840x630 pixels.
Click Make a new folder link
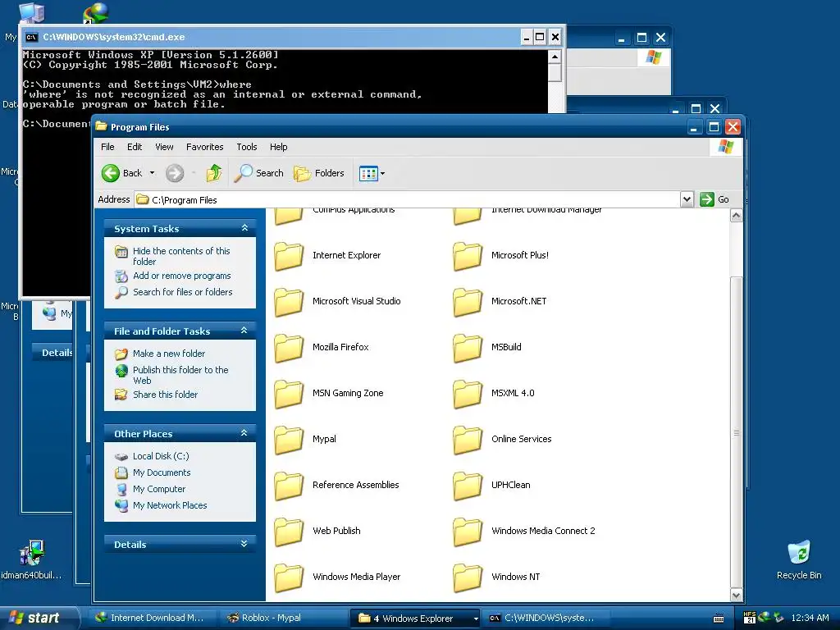[x=169, y=354]
